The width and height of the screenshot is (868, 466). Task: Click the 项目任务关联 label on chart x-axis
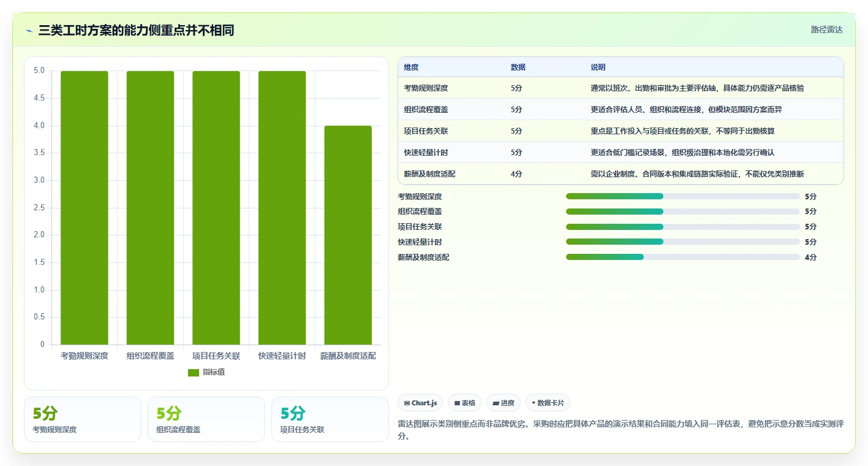tap(216, 356)
